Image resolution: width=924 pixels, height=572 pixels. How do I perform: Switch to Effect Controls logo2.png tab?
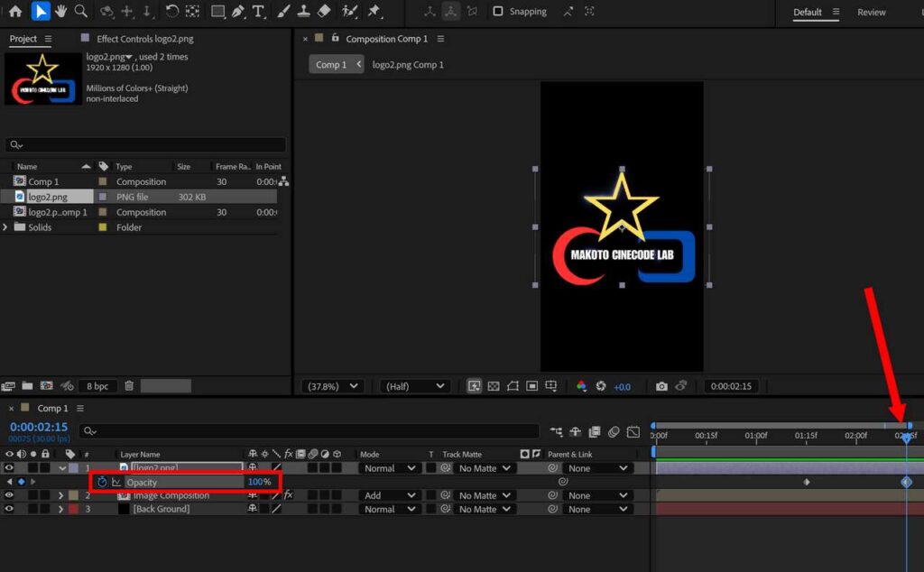(x=145, y=38)
